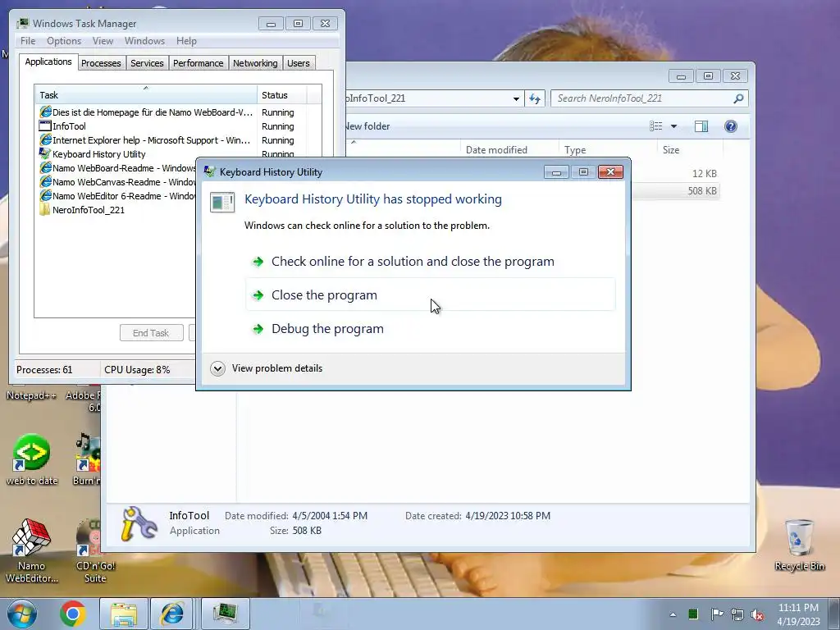The height and width of the screenshot is (630, 840).
Task: Click the change view icon in Explorer
Action: pyautogui.click(x=655, y=126)
